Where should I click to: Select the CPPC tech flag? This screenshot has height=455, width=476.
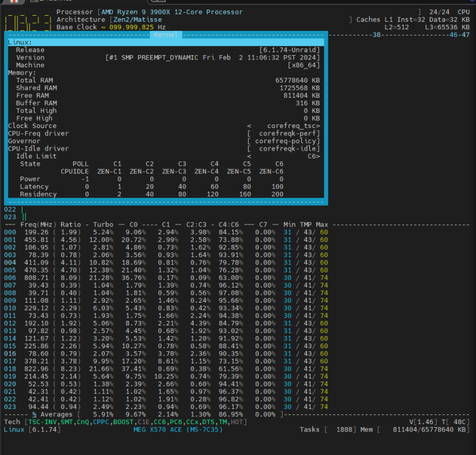pyautogui.click(x=101, y=422)
